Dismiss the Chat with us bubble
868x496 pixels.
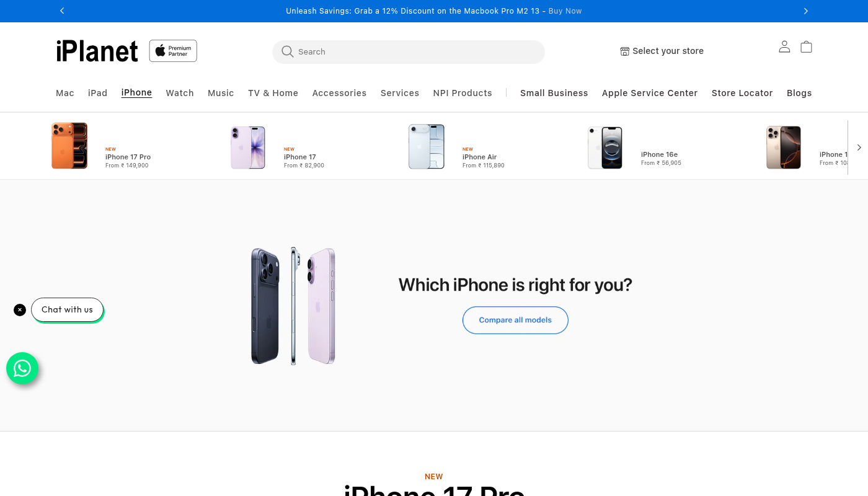click(20, 309)
